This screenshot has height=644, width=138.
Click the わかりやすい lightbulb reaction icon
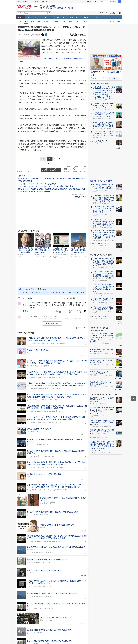point(74,169)
